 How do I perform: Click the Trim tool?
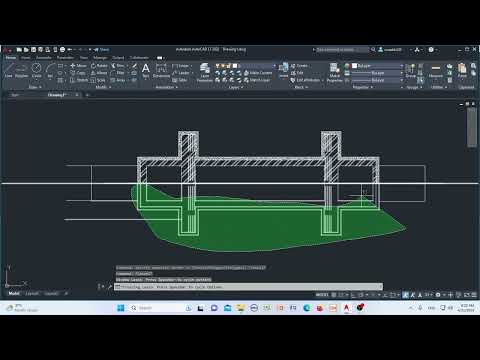pyautogui.click(x=118, y=66)
